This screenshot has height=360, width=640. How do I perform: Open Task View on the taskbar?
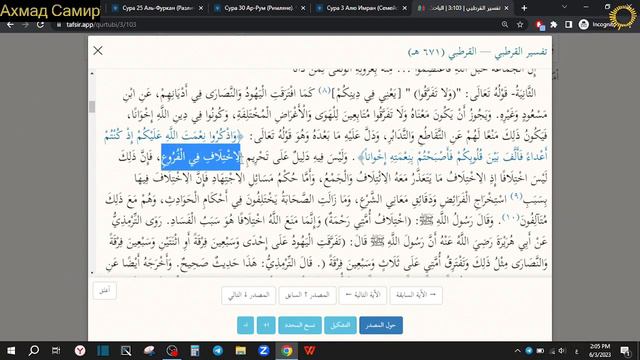pyautogui.click(x=56, y=351)
